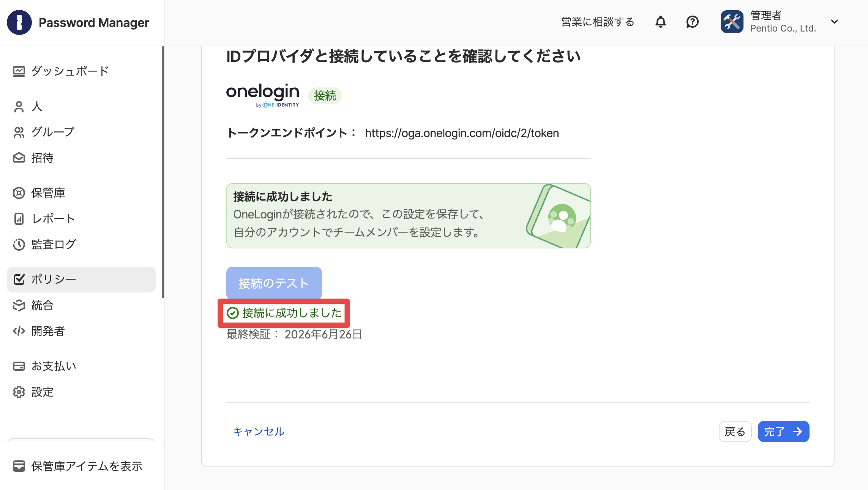Open the help question mark icon
This screenshot has width=868, height=490.
click(692, 22)
